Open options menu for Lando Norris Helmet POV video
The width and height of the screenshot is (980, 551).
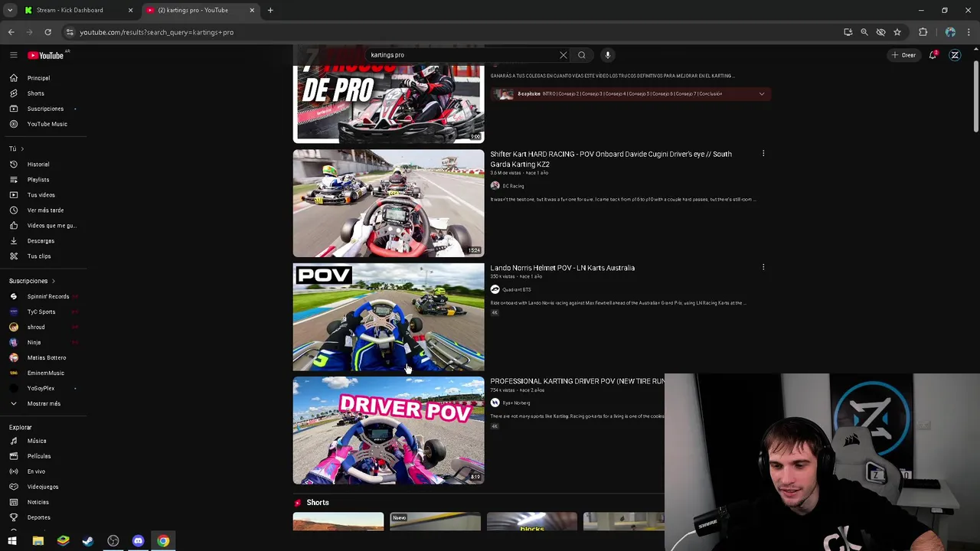pos(763,267)
